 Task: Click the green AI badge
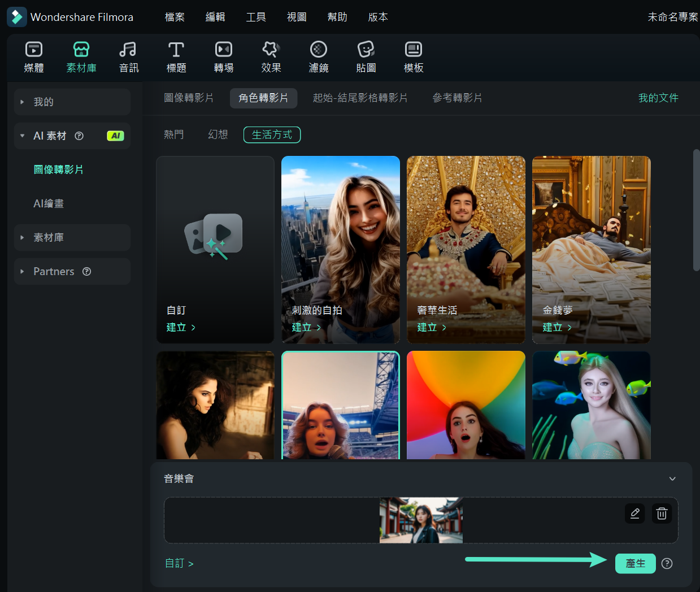(x=115, y=136)
